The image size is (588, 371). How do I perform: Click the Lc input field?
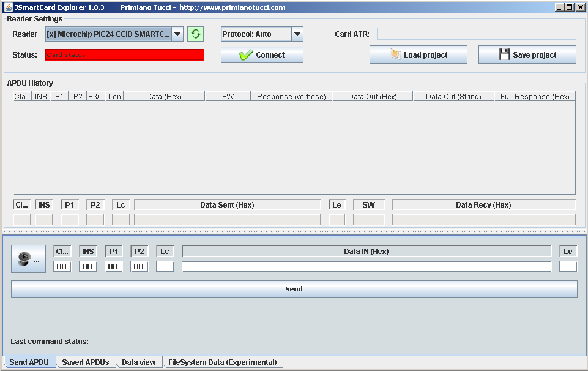point(165,267)
